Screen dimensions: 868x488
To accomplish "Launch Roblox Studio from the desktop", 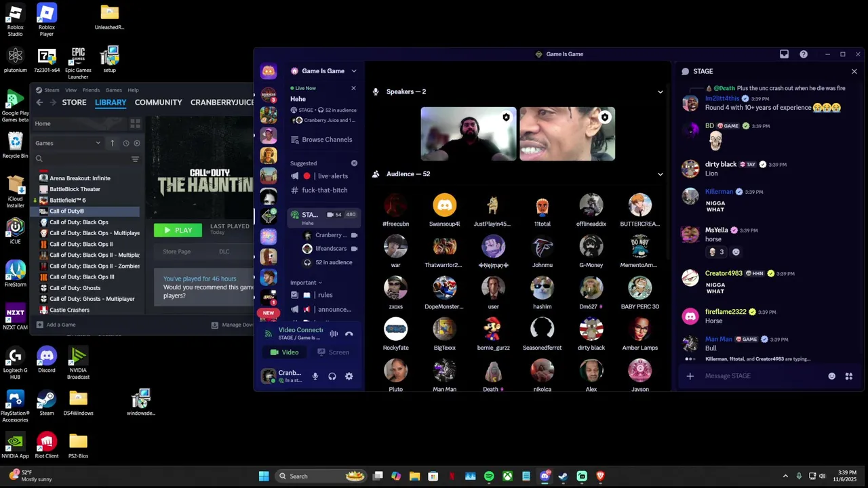I will (15, 20).
